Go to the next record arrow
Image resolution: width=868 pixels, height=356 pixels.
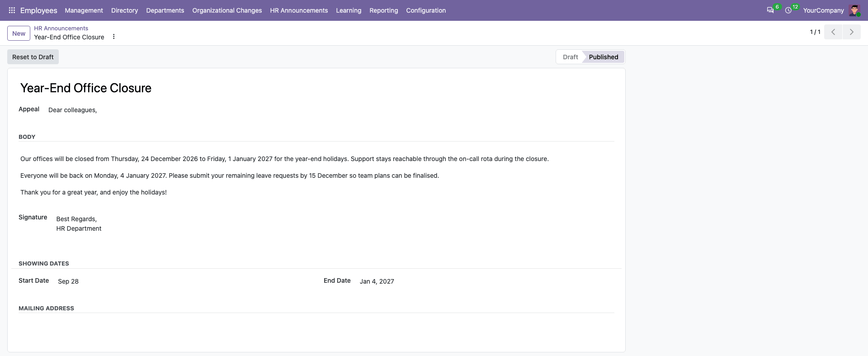(x=851, y=32)
